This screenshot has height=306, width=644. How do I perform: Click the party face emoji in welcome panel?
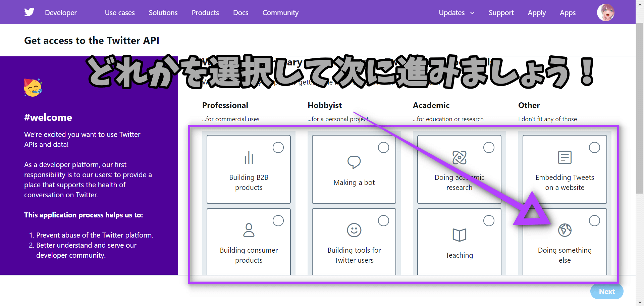point(33,88)
